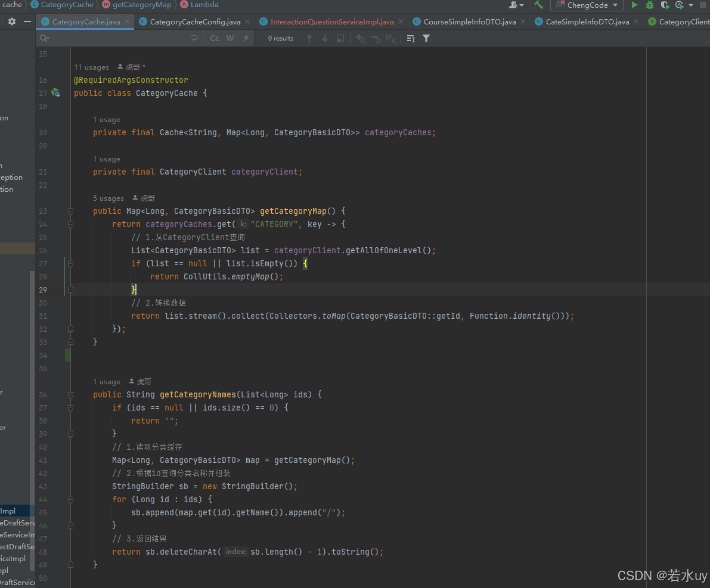The width and height of the screenshot is (710, 588).
Task: Click the search history magnifier icon
Action: click(44, 39)
